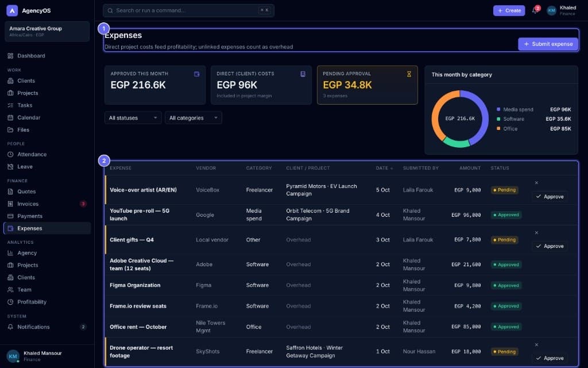
Task: Open Dashboard from the sidebar
Action: (x=47, y=56)
